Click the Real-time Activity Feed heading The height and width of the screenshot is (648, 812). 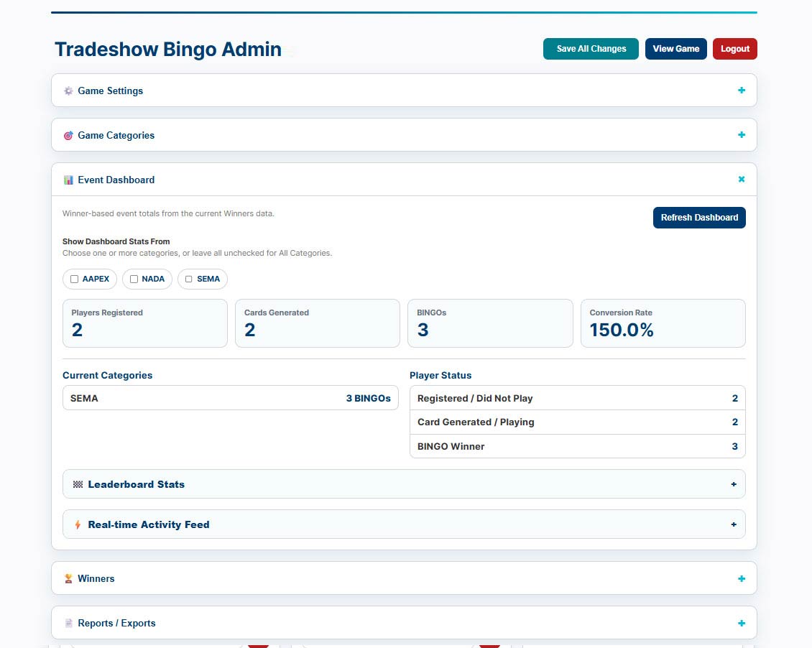[149, 525]
